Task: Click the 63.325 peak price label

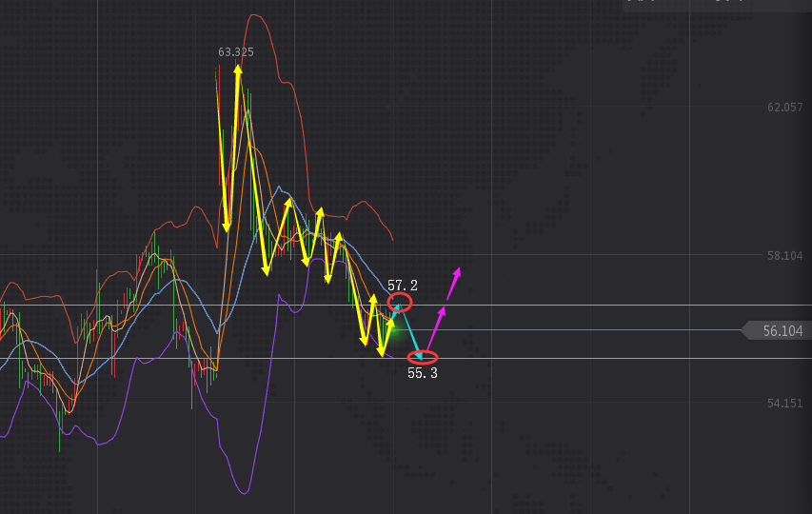Action: coord(236,52)
